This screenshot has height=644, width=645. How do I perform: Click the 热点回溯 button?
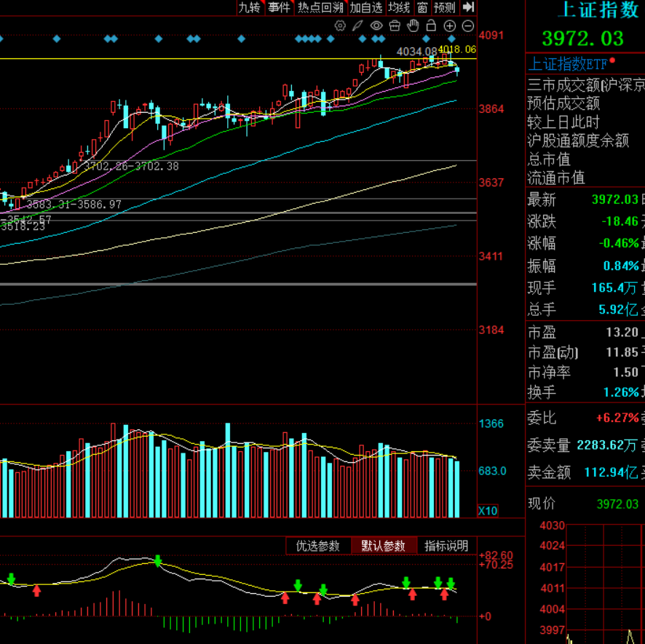[320, 7]
